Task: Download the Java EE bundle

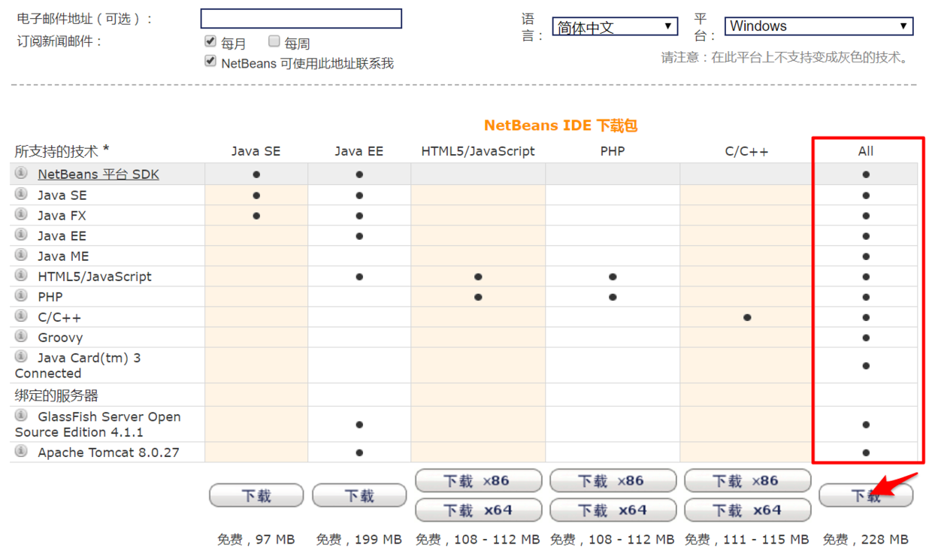Action: [x=359, y=496]
